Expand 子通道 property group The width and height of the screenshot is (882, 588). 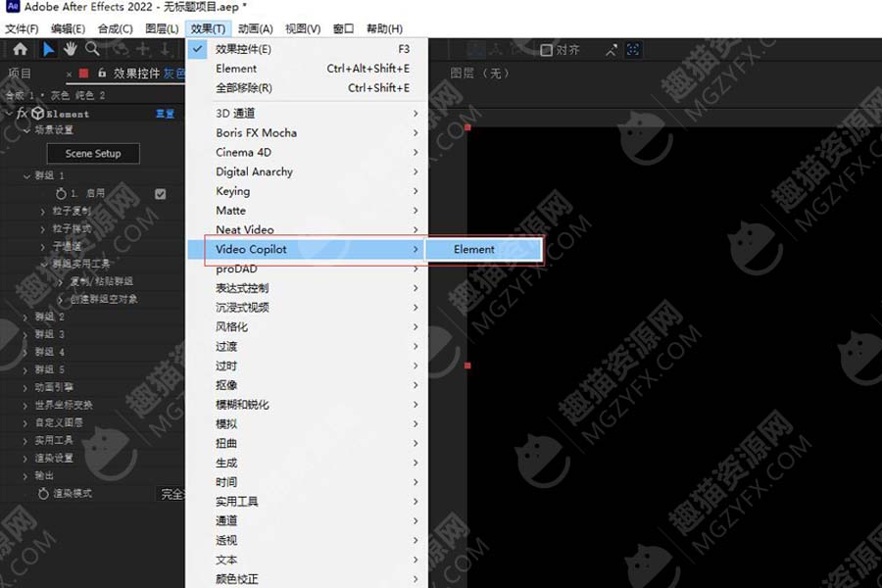43,246
